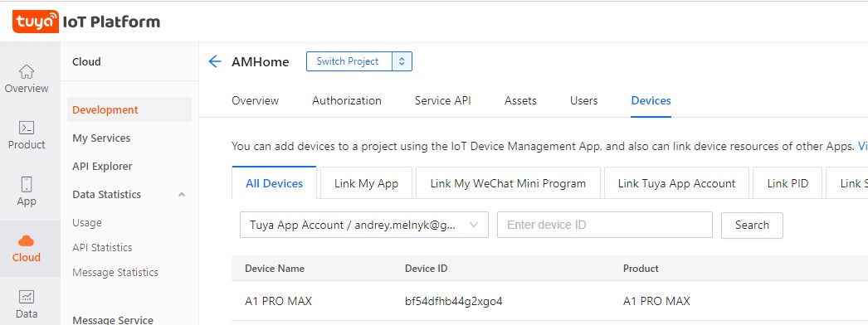868x325 pixels.
Task: Open the App phone icon
Action: [x=27, y=184]
